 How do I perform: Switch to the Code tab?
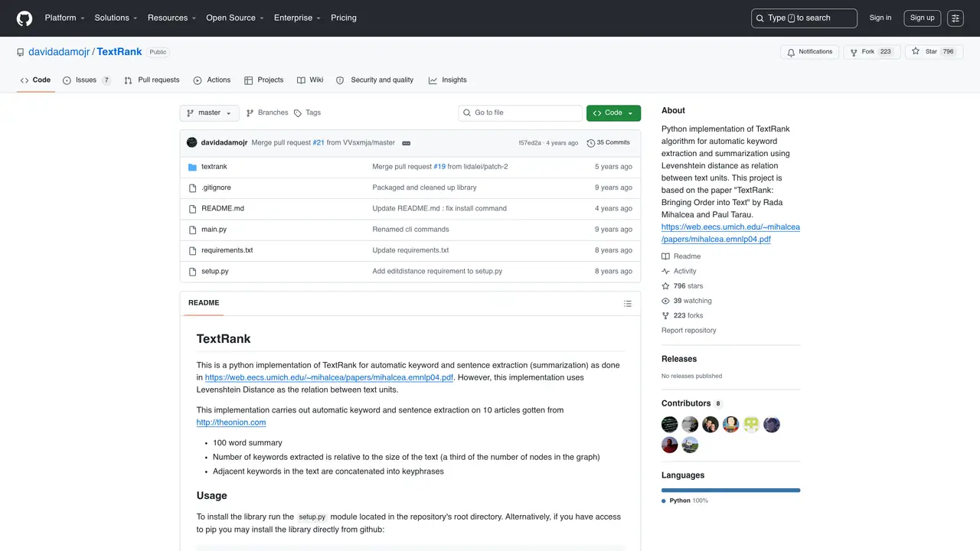coord(35,80)
